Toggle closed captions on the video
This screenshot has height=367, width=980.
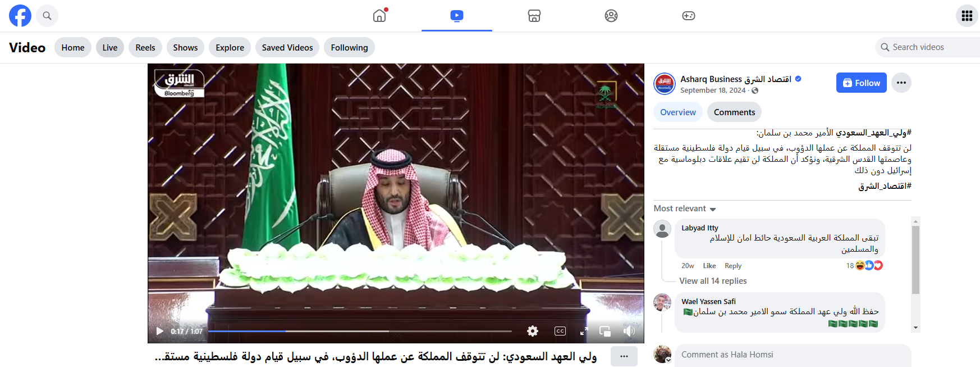[560, 331]
